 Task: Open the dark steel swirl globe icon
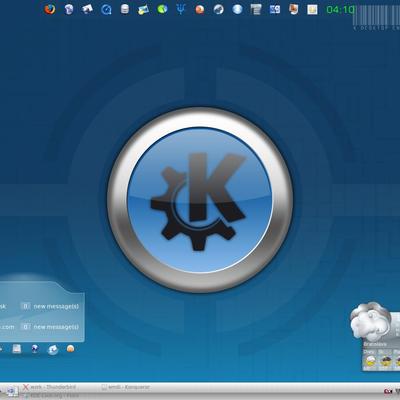(219, 9)
